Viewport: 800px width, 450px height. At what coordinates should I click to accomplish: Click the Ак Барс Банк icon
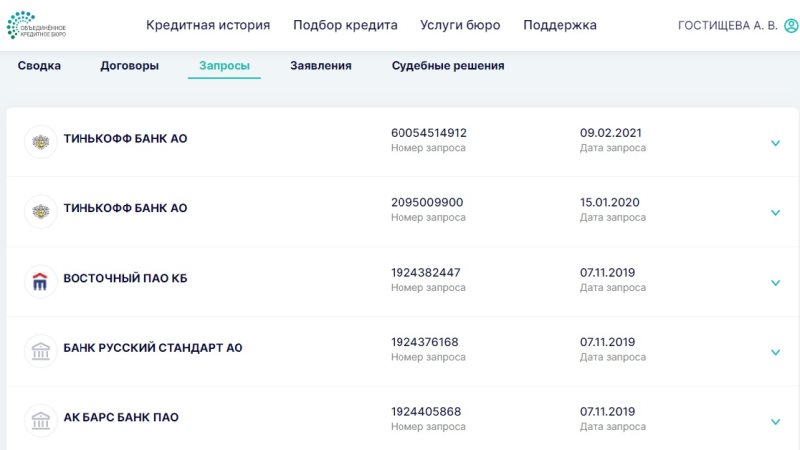pos(41,420)
